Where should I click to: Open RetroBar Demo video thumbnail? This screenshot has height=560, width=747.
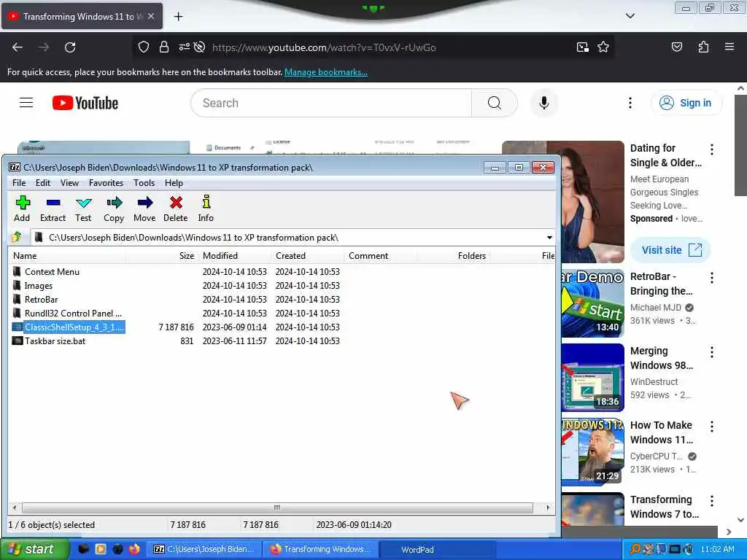coord(592,303)
